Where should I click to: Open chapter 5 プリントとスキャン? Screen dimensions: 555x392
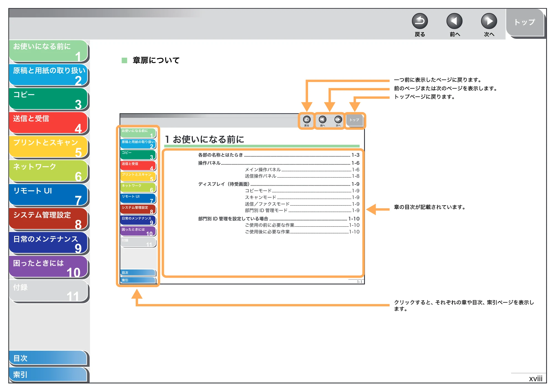click(x=49, y=147)
